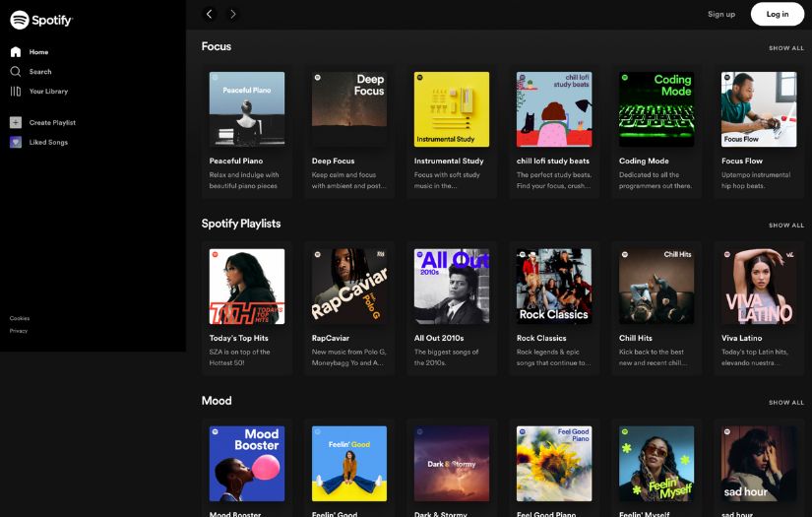Click 'Chill Hits' title text

click(636, 339)
